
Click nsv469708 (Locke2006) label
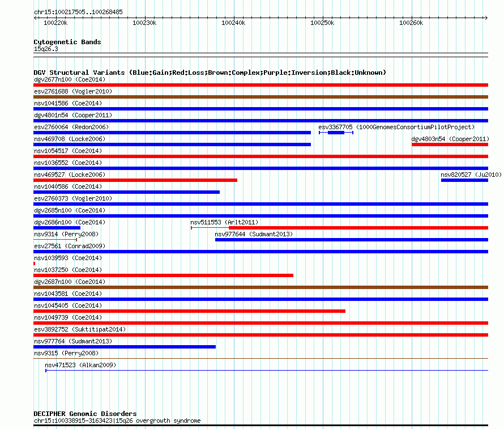click(x=70, y=139)
